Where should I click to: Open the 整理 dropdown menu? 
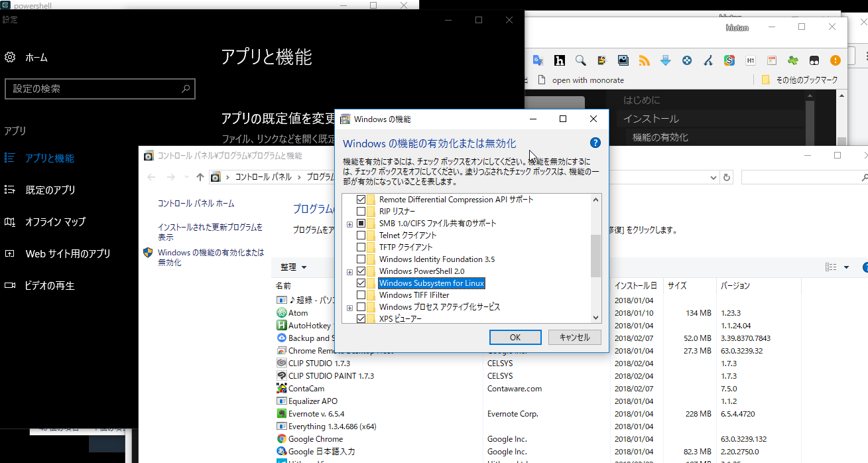293,267
